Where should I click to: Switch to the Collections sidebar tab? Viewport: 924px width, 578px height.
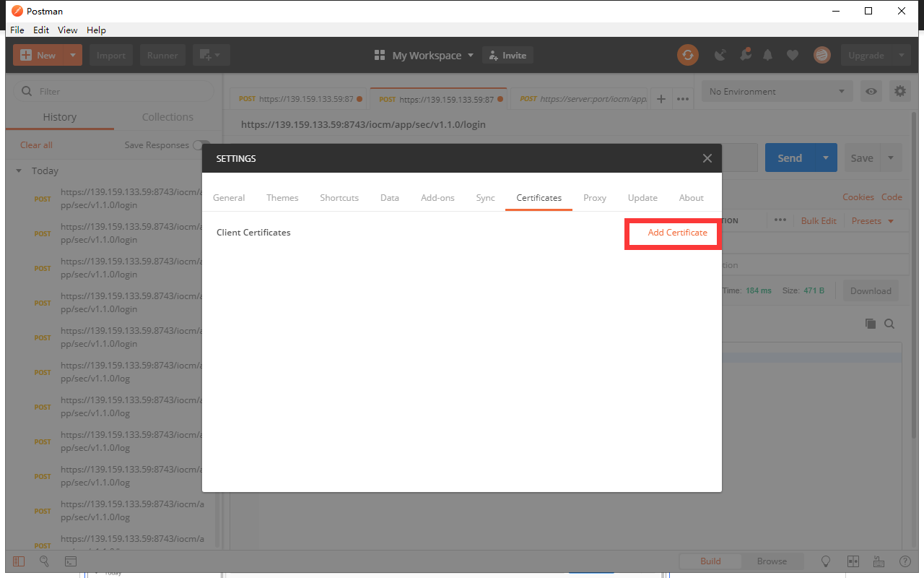[167, 117]
